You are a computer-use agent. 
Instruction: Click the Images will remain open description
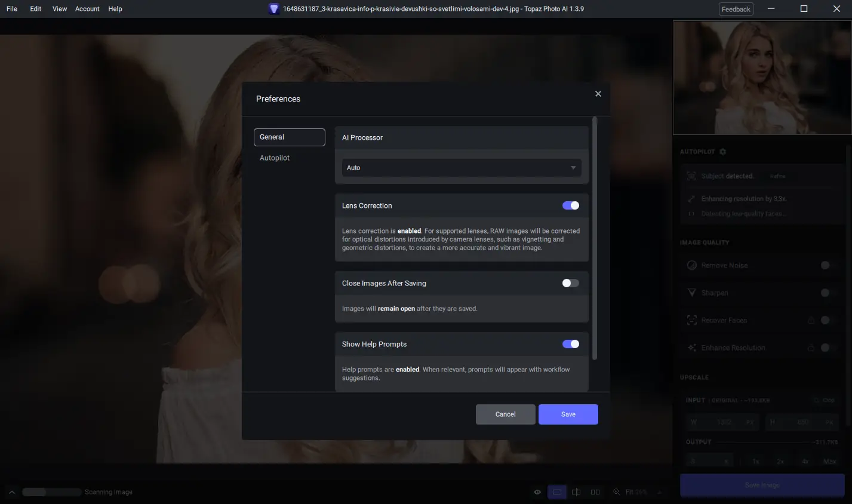pyautogui.click(x=410, y=309)
